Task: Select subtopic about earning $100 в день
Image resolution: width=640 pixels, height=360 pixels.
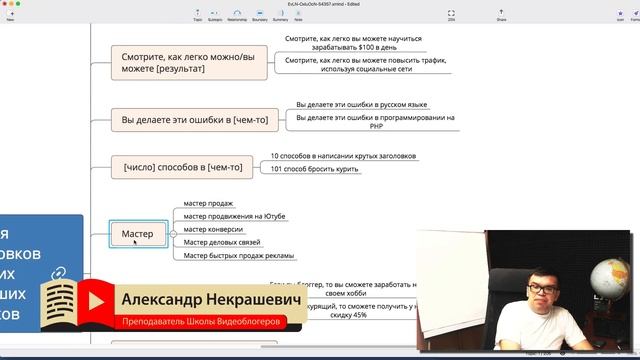Action: [353, 43]
